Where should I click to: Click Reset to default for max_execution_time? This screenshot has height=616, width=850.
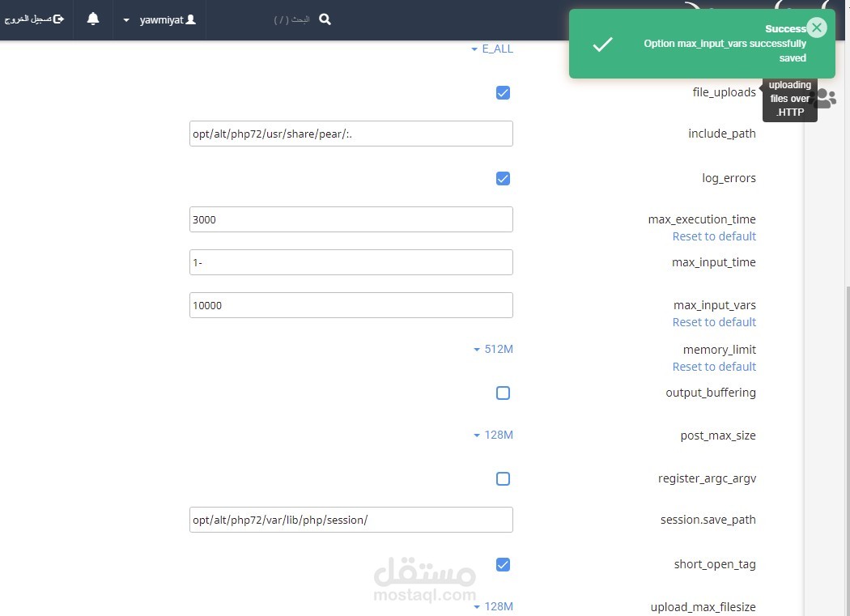[x=714, y=236]
